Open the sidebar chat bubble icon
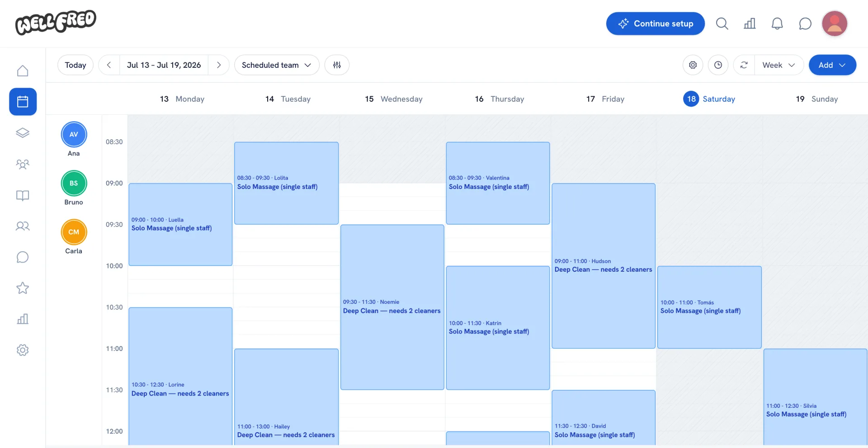Screen dimensions: 868x448 [x=23, y=257]
